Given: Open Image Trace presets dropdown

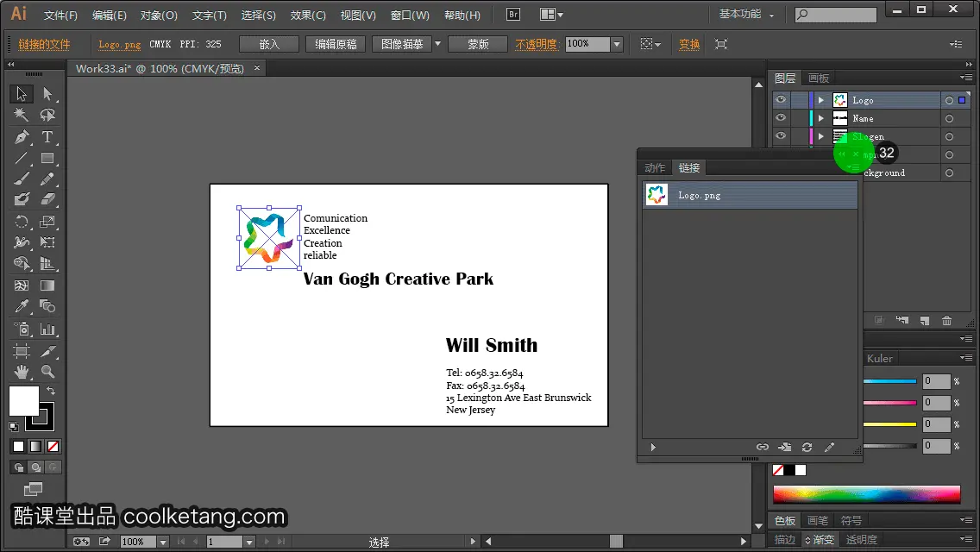Looking at the screenshot, I should [437, 44].
